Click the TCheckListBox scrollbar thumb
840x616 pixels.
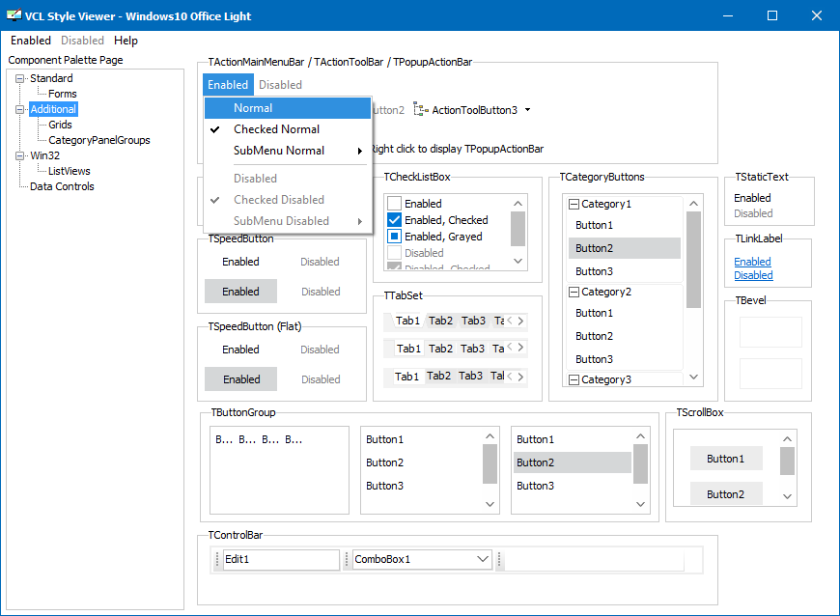click(518, 229)
